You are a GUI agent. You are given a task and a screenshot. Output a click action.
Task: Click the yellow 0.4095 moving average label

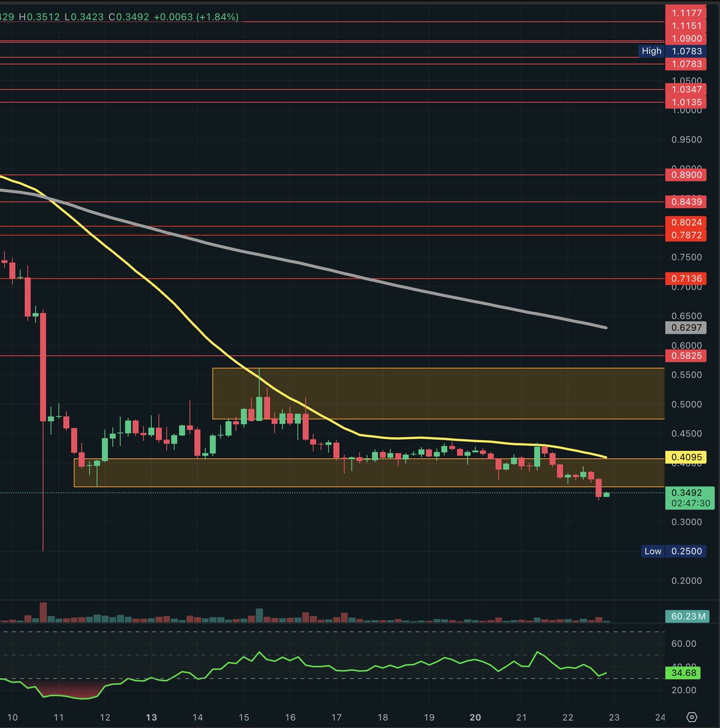click(x=686, y=457)
